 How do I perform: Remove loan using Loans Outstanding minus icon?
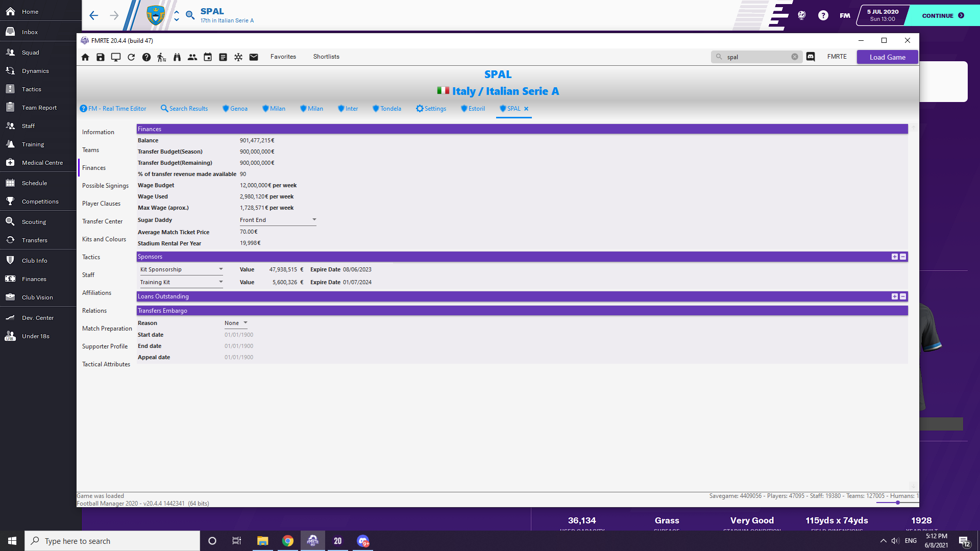(x=903, y=296)
